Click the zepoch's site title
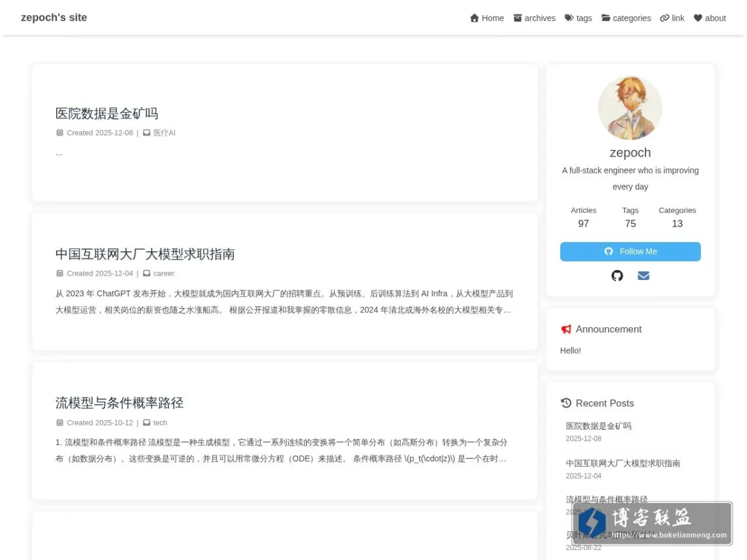The height and width of the screenshot is (560, 747). [54, 17]
